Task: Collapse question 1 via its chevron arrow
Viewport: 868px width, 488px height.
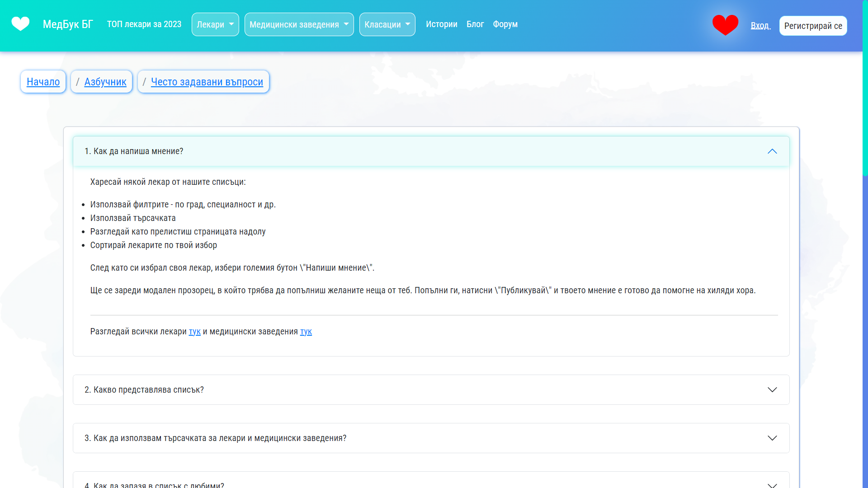Action: click(x=773, y=151)
